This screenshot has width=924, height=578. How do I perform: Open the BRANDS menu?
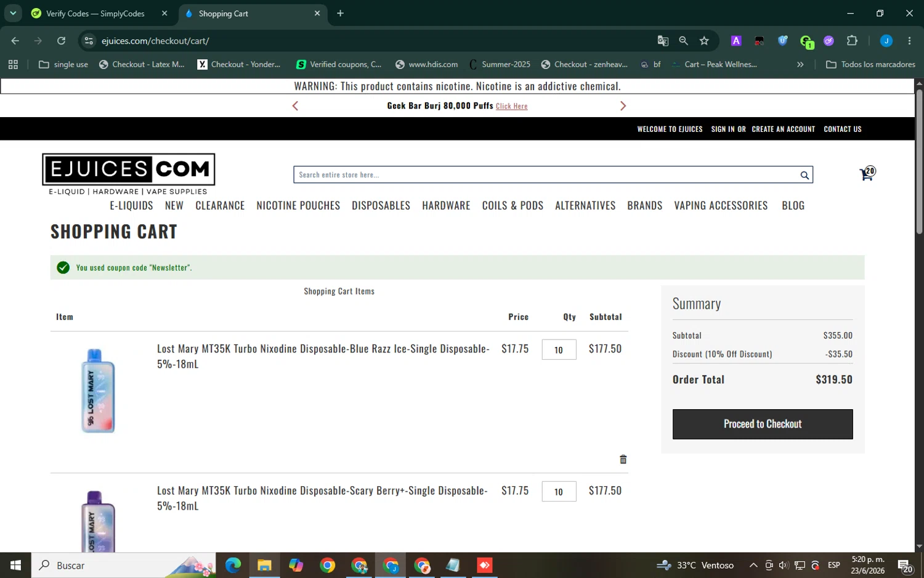point(645,205)
